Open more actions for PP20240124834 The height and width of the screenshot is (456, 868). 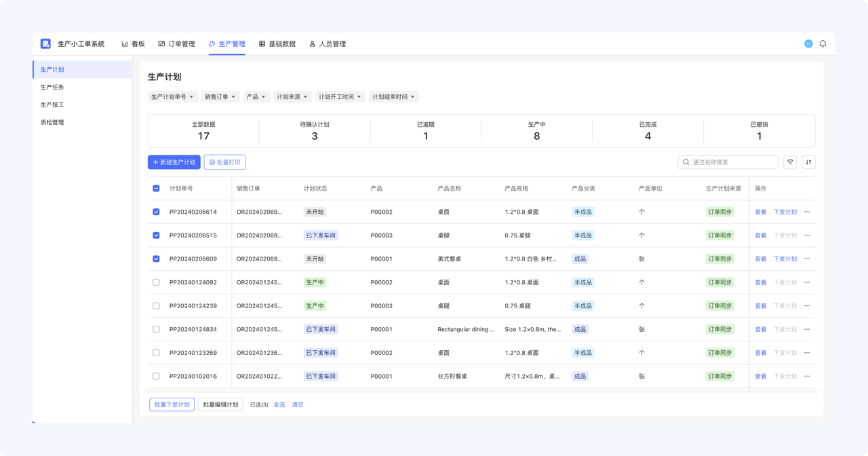click(807, 329)
